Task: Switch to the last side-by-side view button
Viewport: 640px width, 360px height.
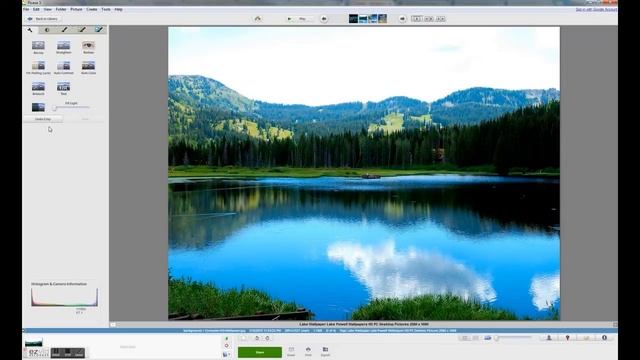Action: click(x=440, y=19)
